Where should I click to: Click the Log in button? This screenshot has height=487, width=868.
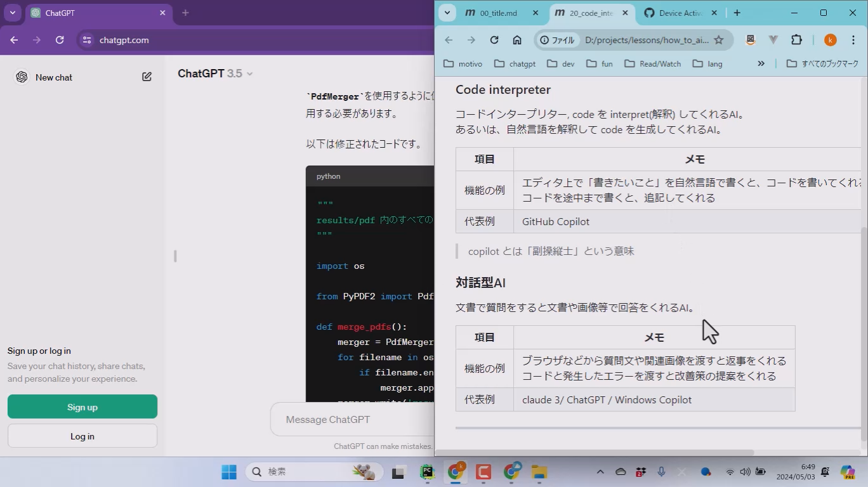pyautogui.click(x=82, y=436)
